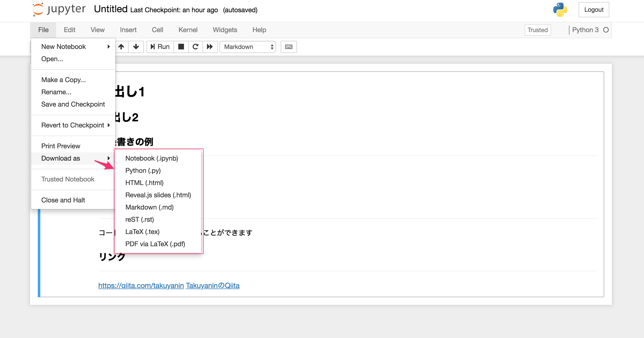Select Python (.py) download format
The image size is (644, 338).
pos(143,170)
